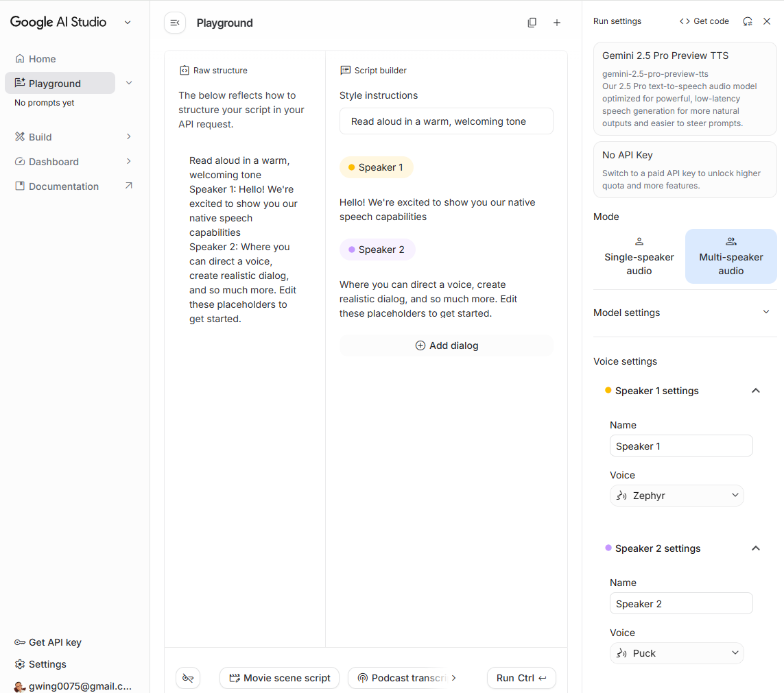Image resolution: width=784 pixels, height=693 pixels.
Task: Open Speaker 1 Zephyr voice dropdown
Action: click(676, 496)
